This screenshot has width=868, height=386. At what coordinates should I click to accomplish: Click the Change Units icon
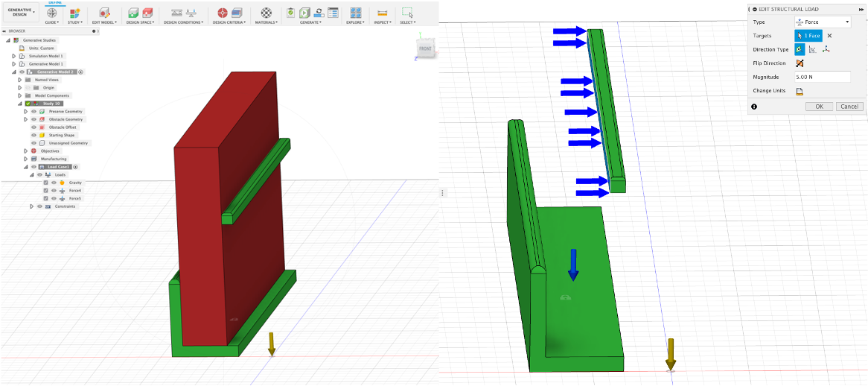pyautogui.click(x=800, y=91)
